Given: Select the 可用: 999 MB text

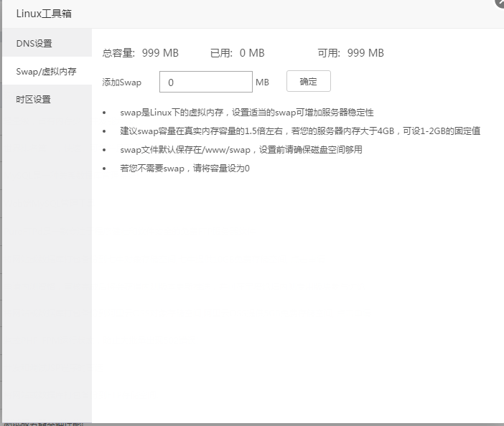Looking at the screenshot, I should [350, 53].
